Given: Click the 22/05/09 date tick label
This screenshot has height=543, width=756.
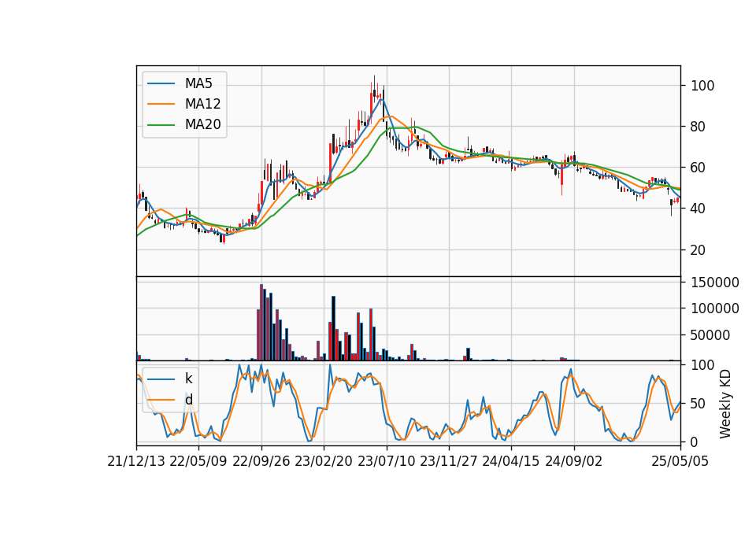Looking at the screenshot, I should 198,461.
